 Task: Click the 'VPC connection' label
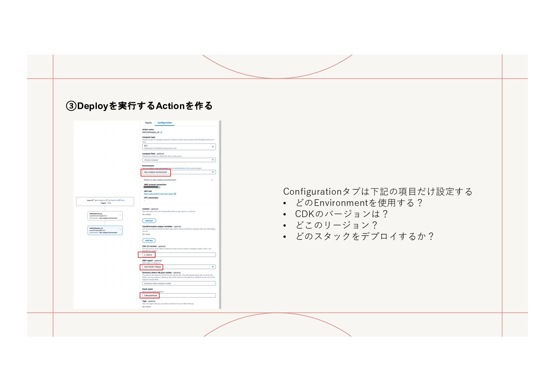tap(151, 198)
